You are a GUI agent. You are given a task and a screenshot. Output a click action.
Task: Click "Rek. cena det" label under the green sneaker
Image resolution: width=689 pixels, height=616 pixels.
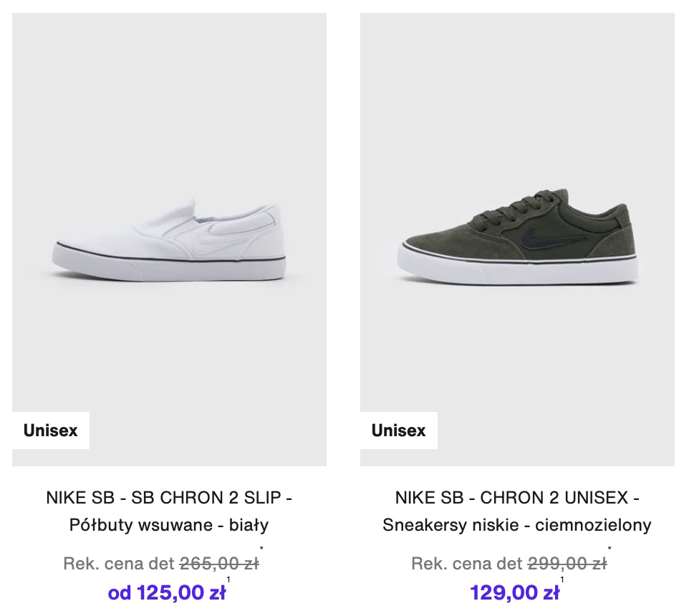(466, 564)
